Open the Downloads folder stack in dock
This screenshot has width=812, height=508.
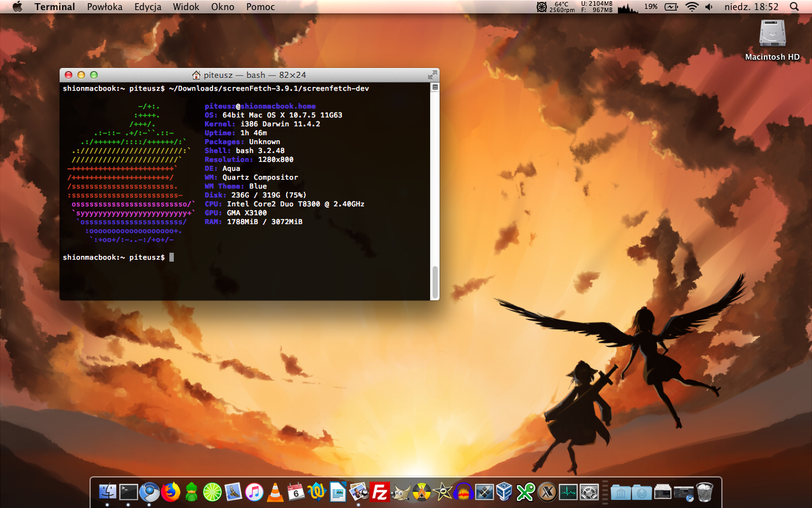pos(642,492)
